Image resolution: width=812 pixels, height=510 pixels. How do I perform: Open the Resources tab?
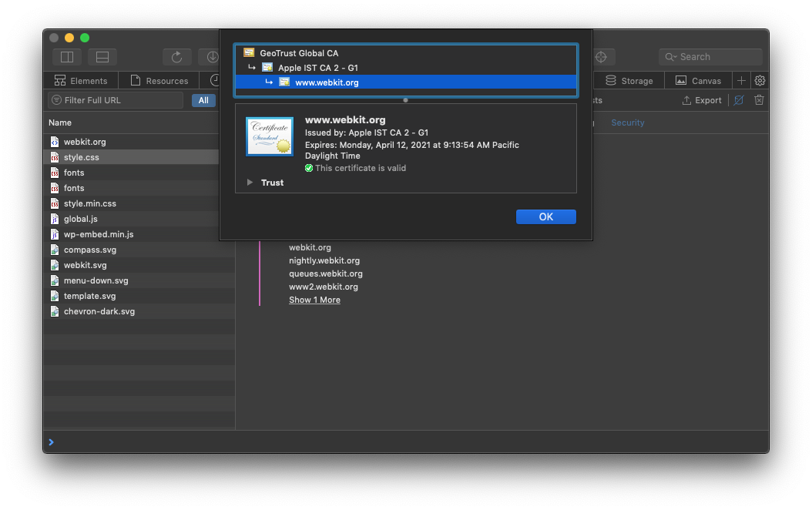pyautogui.click(x=159, y=81)
